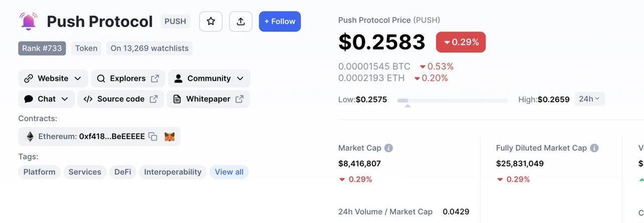The image size is (644, 223).
Task: Click Fully Diluted Market Cap info icon
Action: pos(594,148)
